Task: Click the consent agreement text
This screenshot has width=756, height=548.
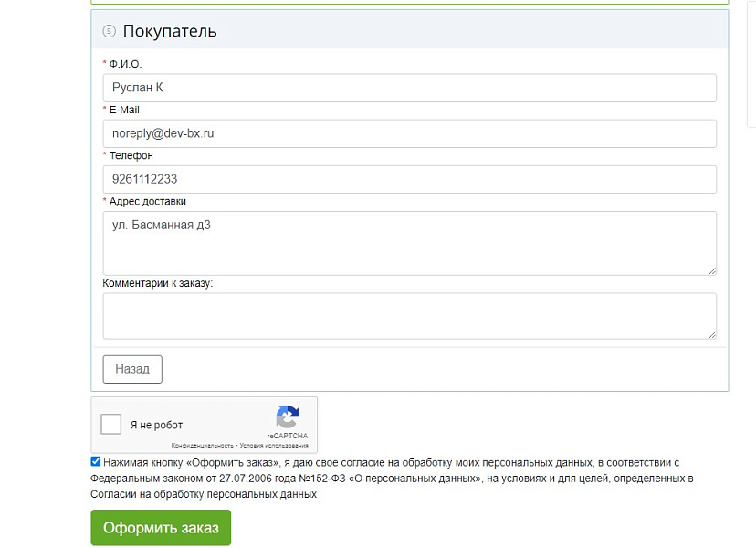Action: tap(391, 479)
